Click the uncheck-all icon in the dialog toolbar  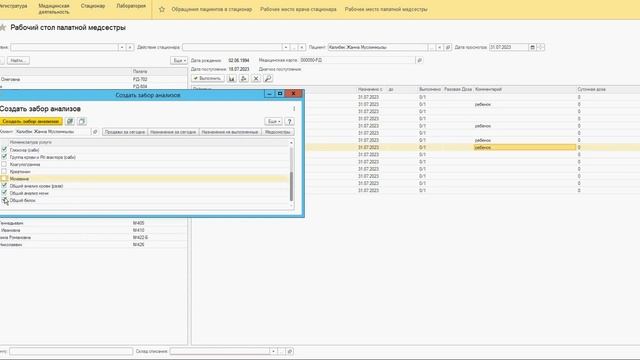tap(82, 121)
